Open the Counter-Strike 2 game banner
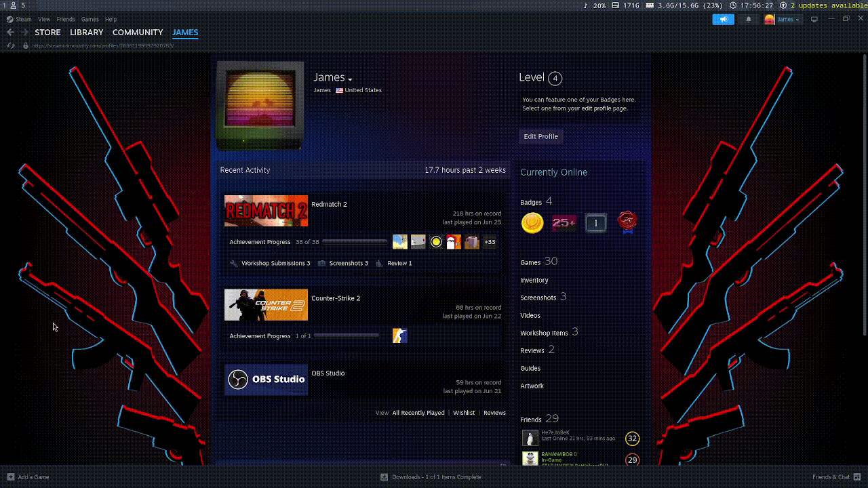Viewport: 868px width, 488px height. point(266,305)
